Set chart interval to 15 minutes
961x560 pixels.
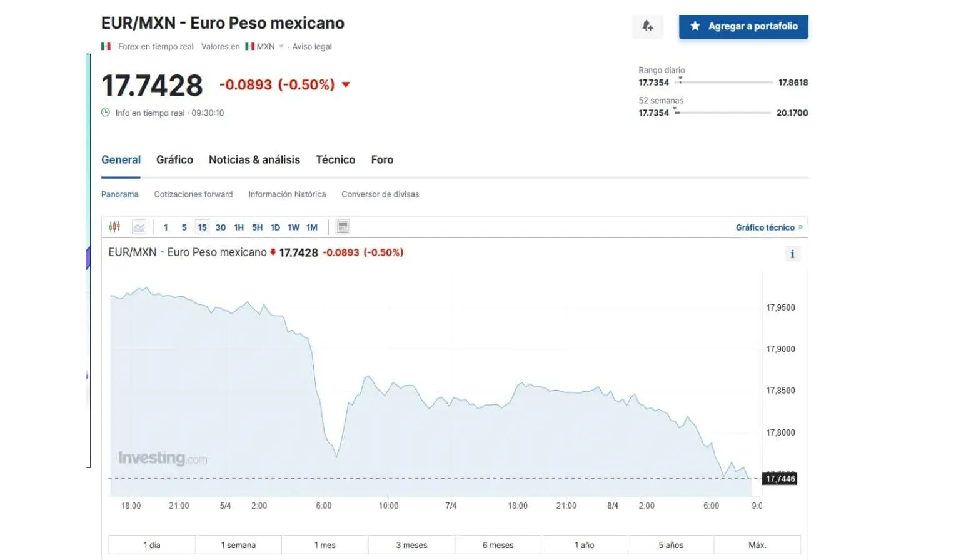(202, 227)
